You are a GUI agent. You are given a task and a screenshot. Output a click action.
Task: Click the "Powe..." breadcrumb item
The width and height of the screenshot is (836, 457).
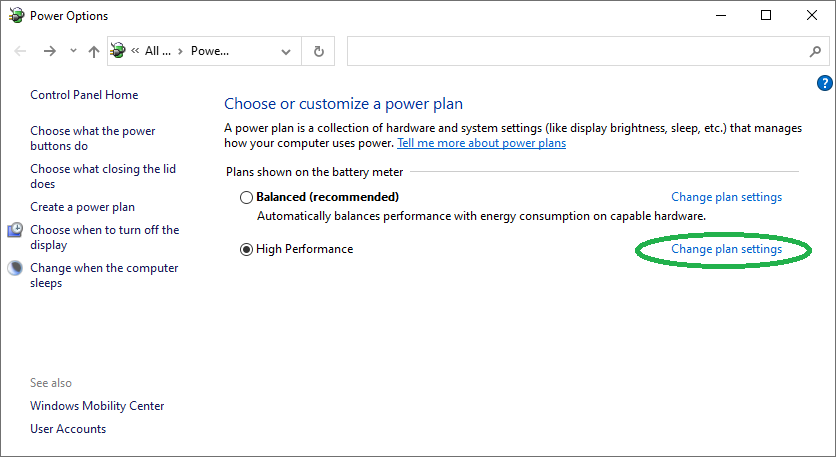210,51
